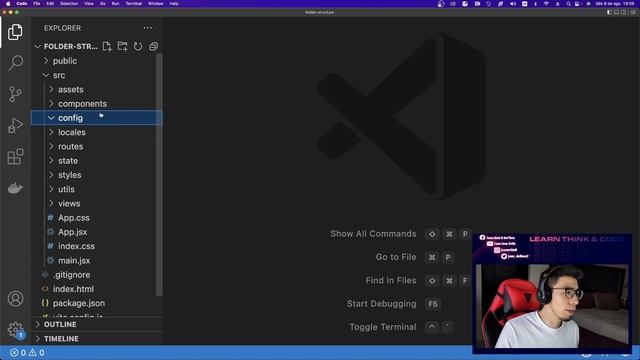Open the Run and Debug view

click(15, 125)
